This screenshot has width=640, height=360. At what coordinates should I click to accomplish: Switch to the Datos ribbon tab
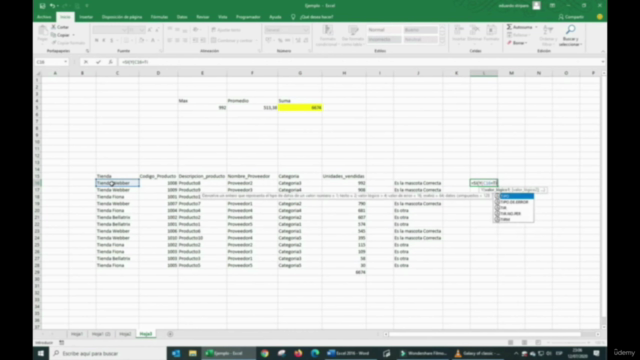point(182,17)
